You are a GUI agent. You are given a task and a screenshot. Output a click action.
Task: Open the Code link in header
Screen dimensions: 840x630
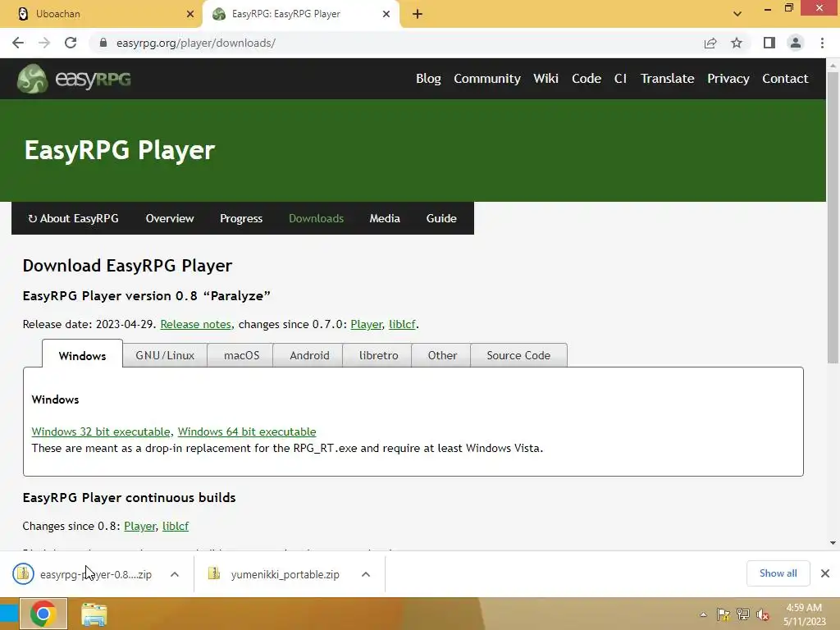click(586, 79)
